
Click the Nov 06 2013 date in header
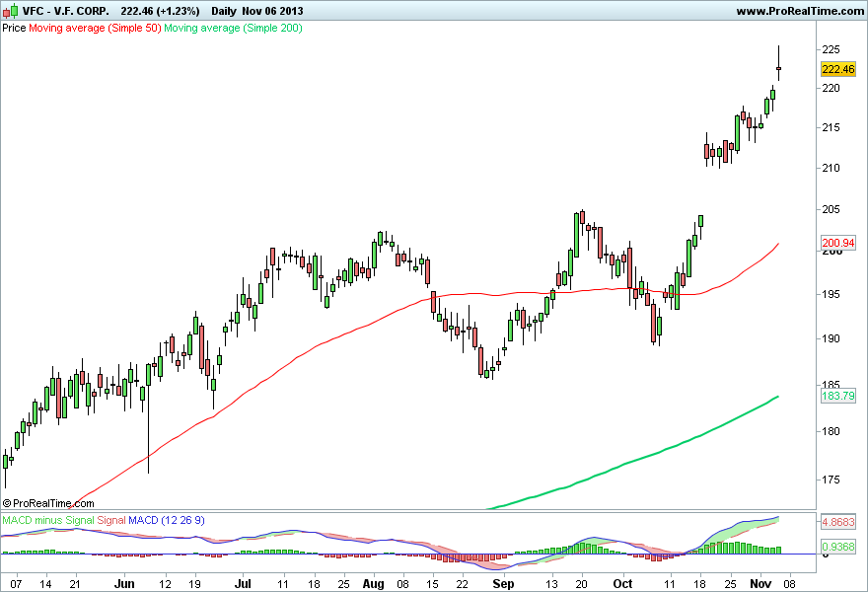pyautogui.click(x=272, y=11)
